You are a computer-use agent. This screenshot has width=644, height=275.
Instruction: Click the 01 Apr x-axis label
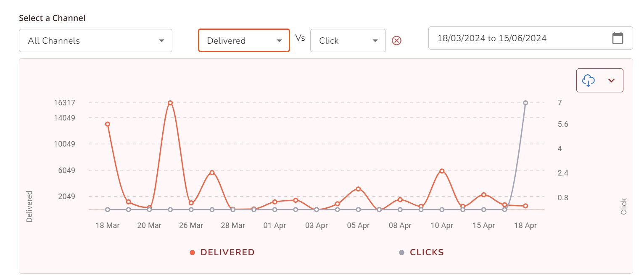274,225
